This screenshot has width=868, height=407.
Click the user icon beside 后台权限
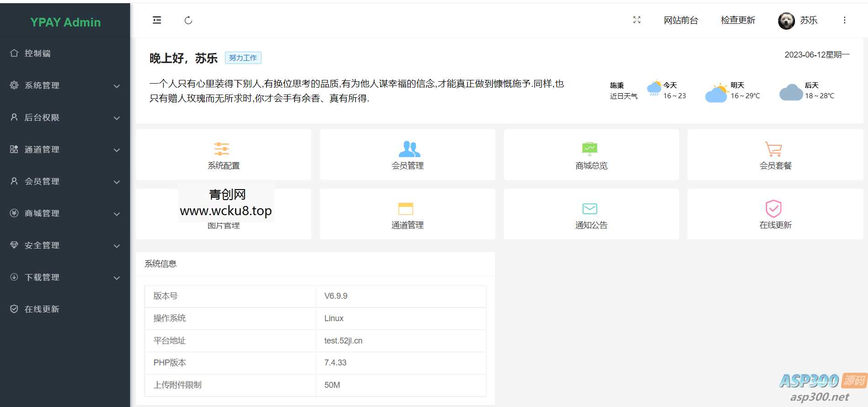pyautogui.click(x=14, y=117)
